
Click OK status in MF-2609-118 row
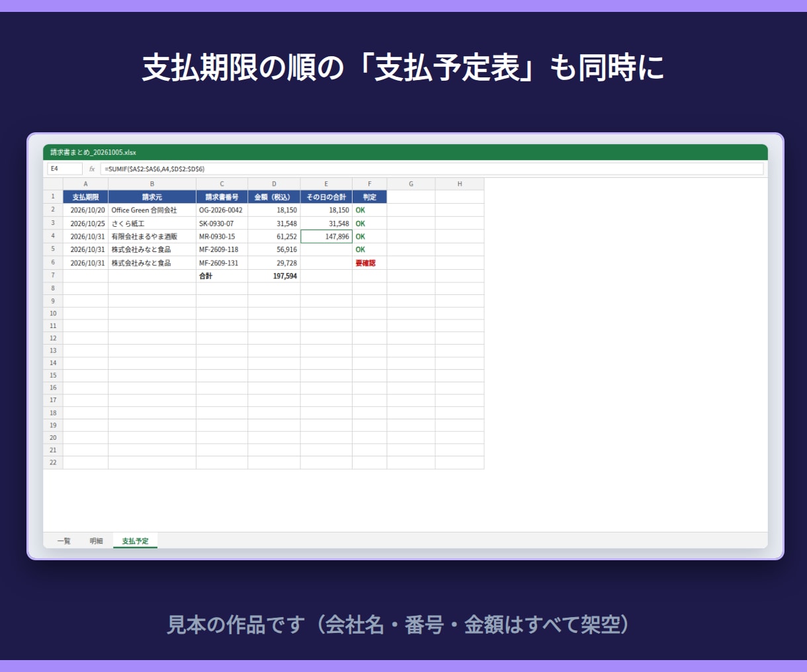(370, 249)
